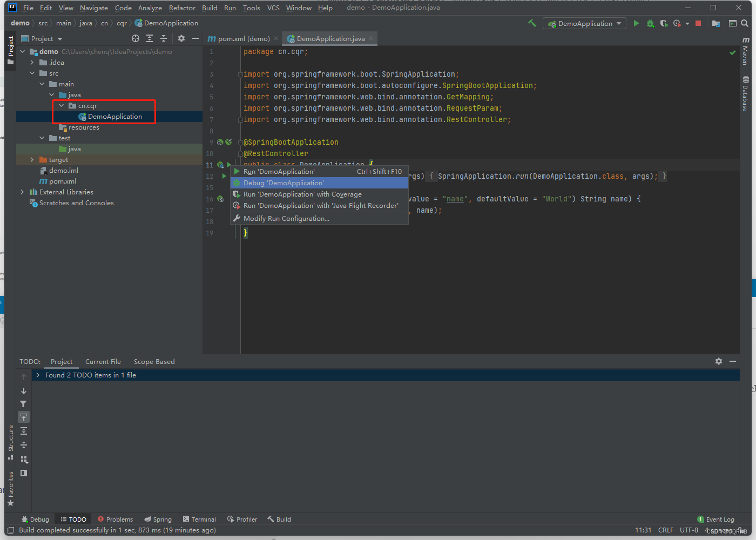Choose Run 'DemoApplication' with Coverage
756x540 pixels.
point(319,194)
